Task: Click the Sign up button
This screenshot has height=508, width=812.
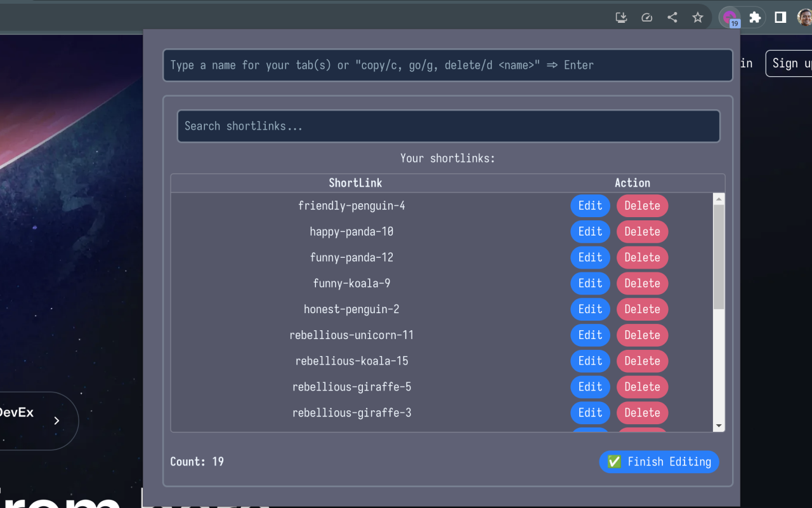Action: pyautogui.click(x=789, y=63)
